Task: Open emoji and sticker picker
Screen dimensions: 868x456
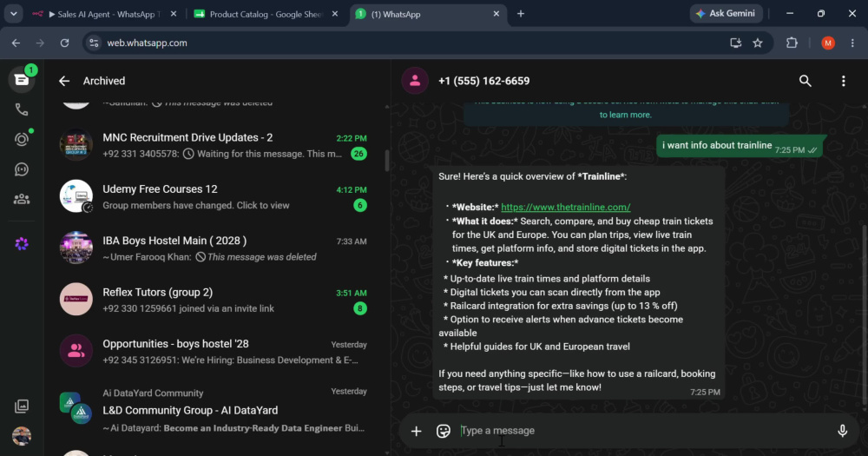Action: [x=444, y=431]
